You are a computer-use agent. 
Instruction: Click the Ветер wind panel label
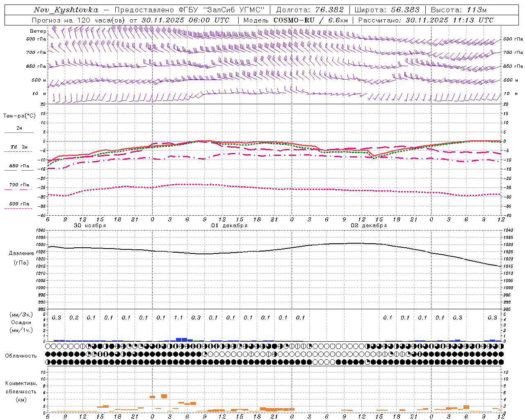[x=38, y=31]
